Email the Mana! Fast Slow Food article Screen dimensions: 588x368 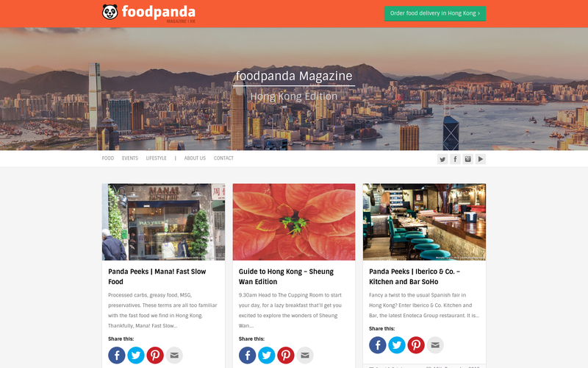click(174, 355)
